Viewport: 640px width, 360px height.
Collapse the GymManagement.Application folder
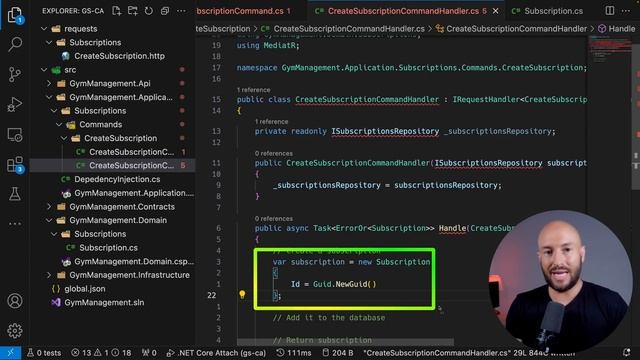click(x=120, y=97)
